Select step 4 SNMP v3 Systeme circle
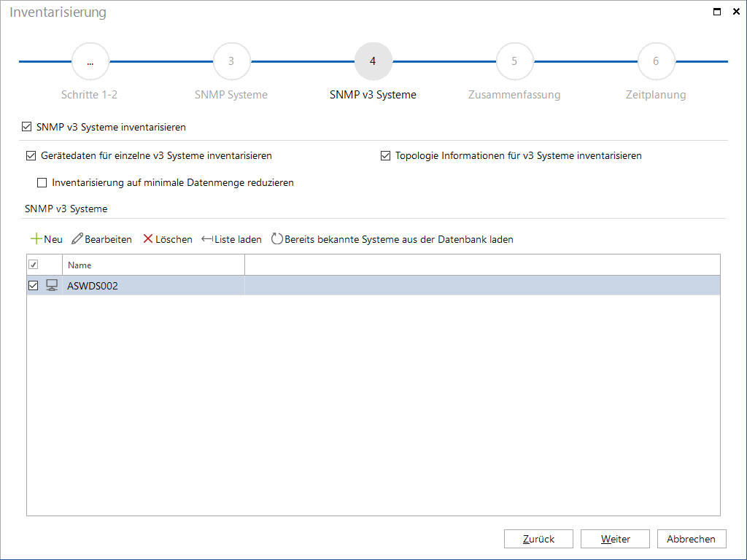 point(373,61)
